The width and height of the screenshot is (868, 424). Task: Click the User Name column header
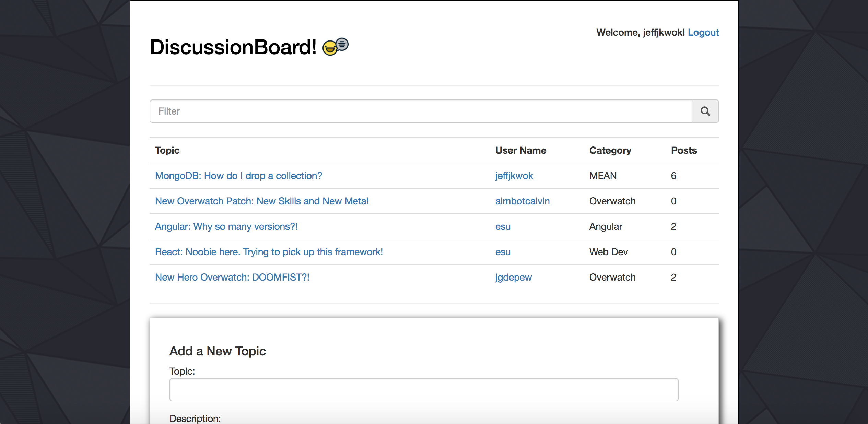[x=520, y=150]
